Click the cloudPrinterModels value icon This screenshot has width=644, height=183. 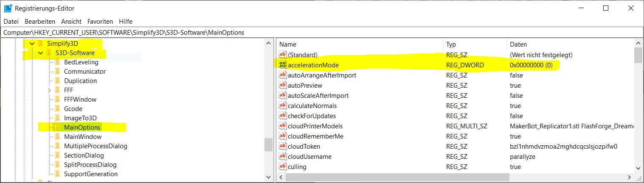pyautogui.click(x=283, y=126)
